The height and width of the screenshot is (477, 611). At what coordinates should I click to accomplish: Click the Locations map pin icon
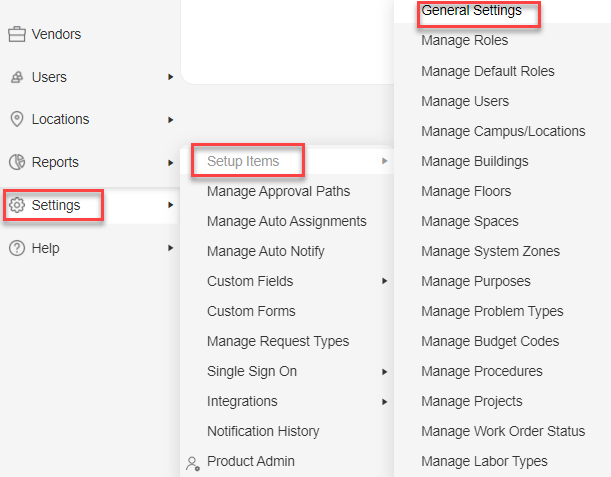[x=17, y=119]
